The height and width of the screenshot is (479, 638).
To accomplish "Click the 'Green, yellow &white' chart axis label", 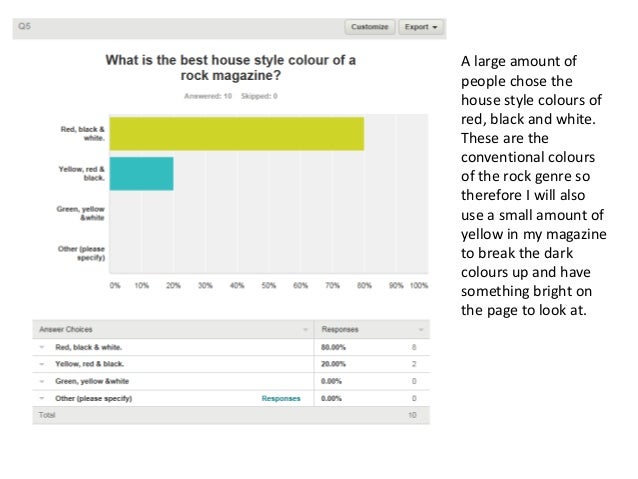I will [80, 213].
